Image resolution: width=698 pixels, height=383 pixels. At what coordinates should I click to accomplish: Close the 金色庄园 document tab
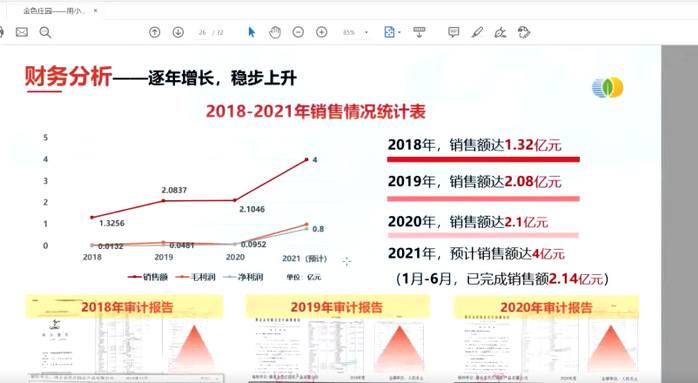(95, 11)
